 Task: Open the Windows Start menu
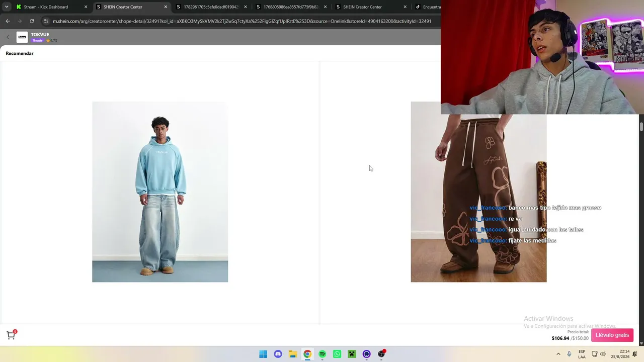[x=263, y=354]
